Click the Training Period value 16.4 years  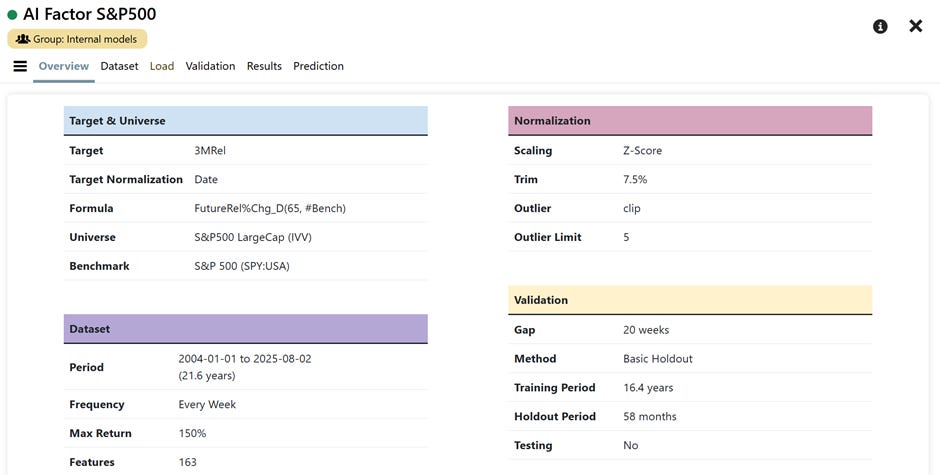[x=647, y=387]
